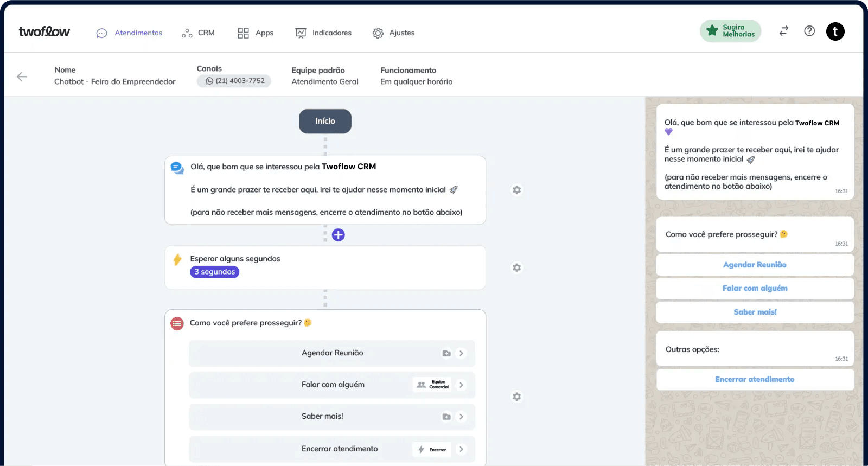Click the message block chat icon

pos(177,168)
